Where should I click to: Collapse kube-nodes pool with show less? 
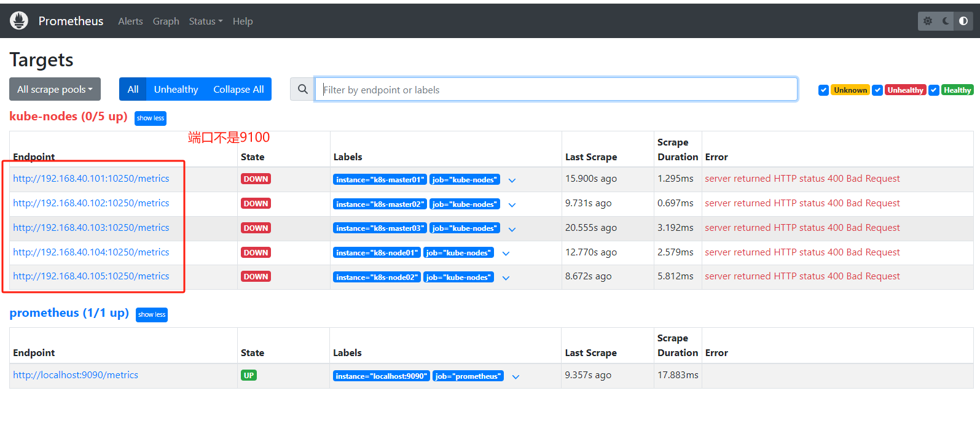(151, 118)
